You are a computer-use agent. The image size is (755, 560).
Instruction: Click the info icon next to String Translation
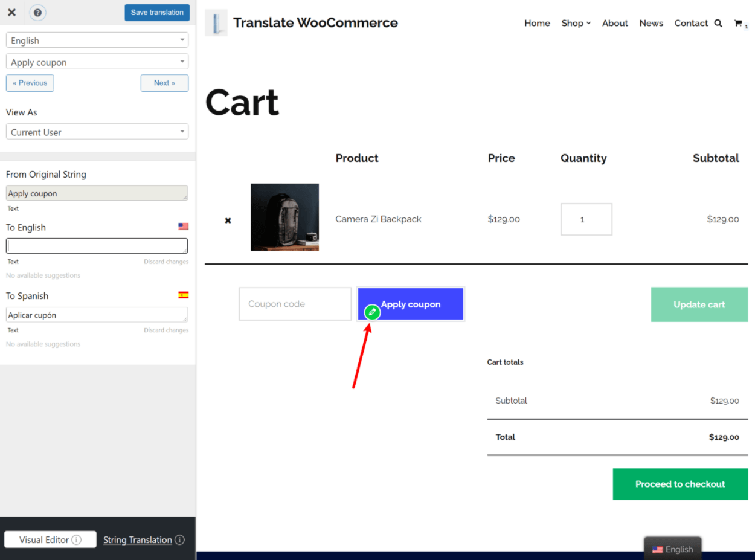pyautogui.click(x=179, y=540)
